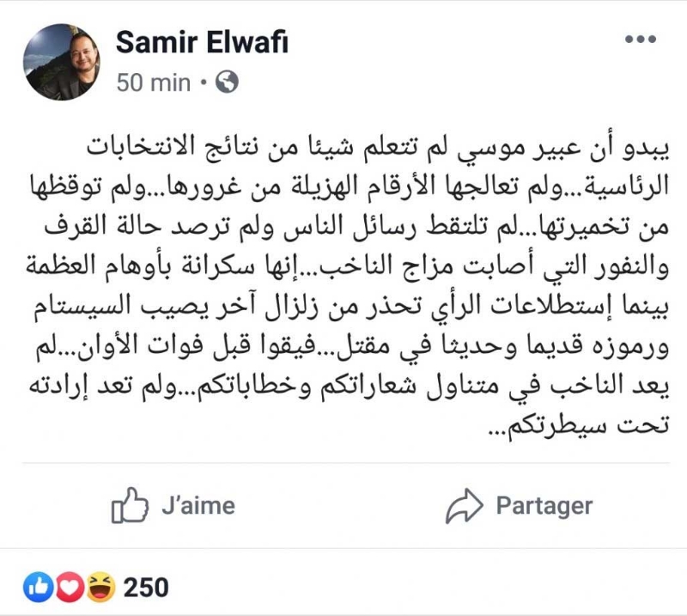Open Samir Elwafi's profile picture
Image resolution: width=687 pixels, height=616 pixels.
point(63,63)
